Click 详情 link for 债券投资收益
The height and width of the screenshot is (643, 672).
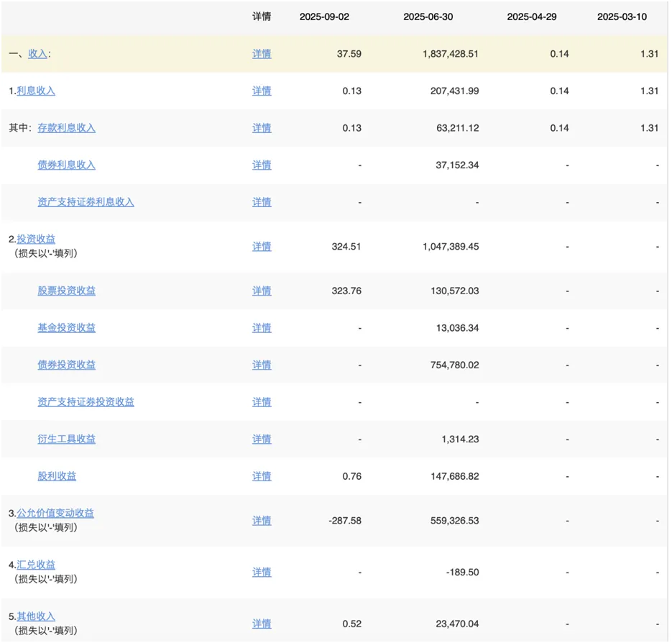262,365
